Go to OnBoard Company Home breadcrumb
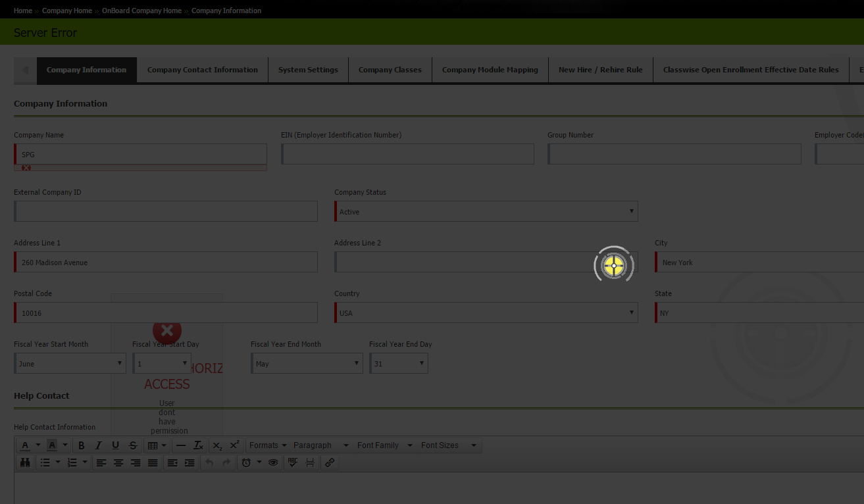 coord(141,11)
